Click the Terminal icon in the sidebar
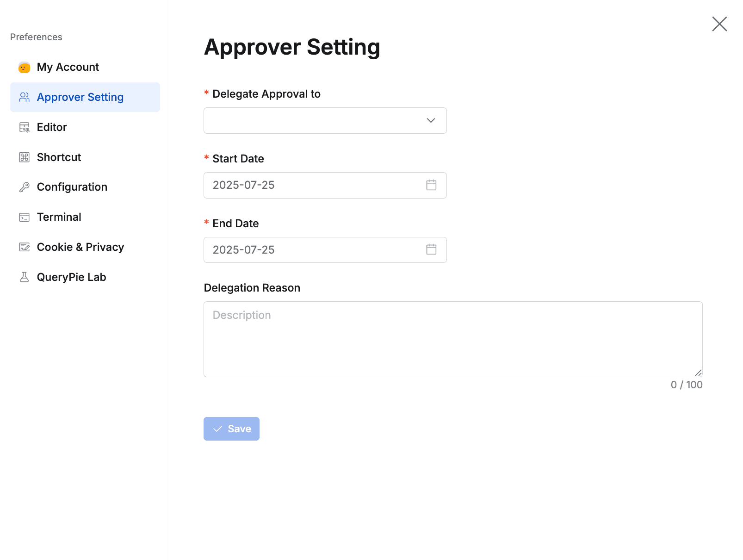Image resolution: width=743 pixels, height=560 pixels. pyautogui.click(x=25, y=217)
